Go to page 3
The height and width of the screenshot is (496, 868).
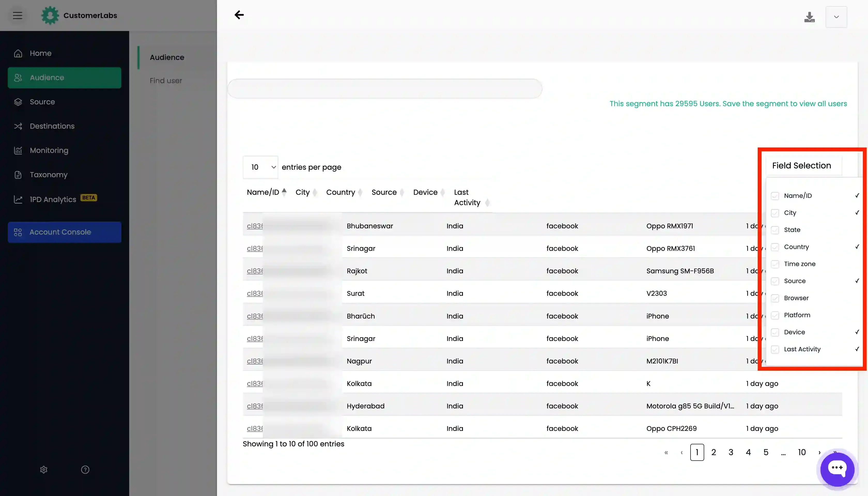tap(731, 452)
